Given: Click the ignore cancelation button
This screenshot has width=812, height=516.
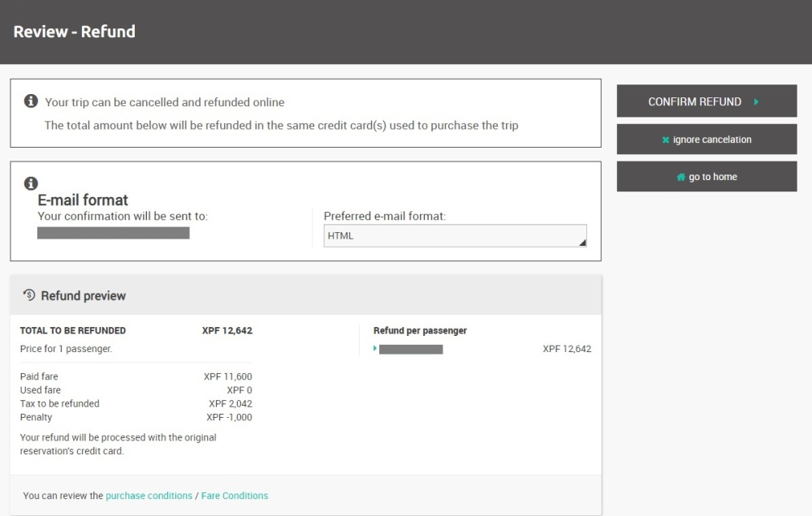Looking at the screenshot, I should tap(706, 140).
